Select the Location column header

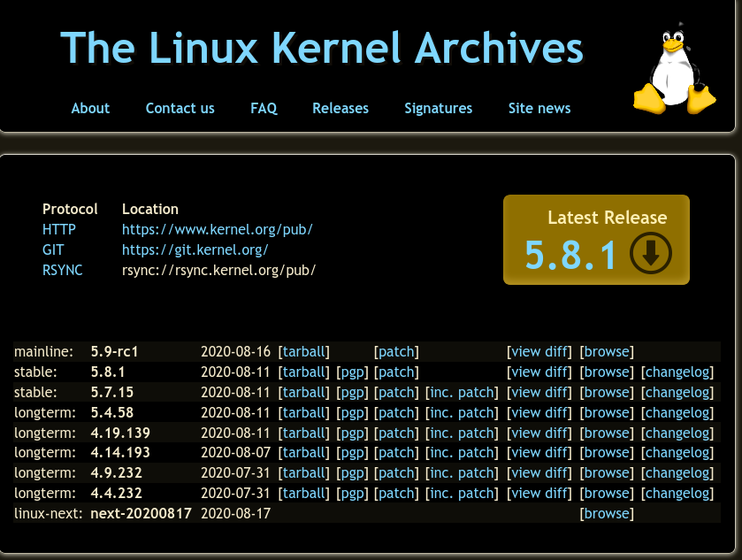(x=150, y=210)
